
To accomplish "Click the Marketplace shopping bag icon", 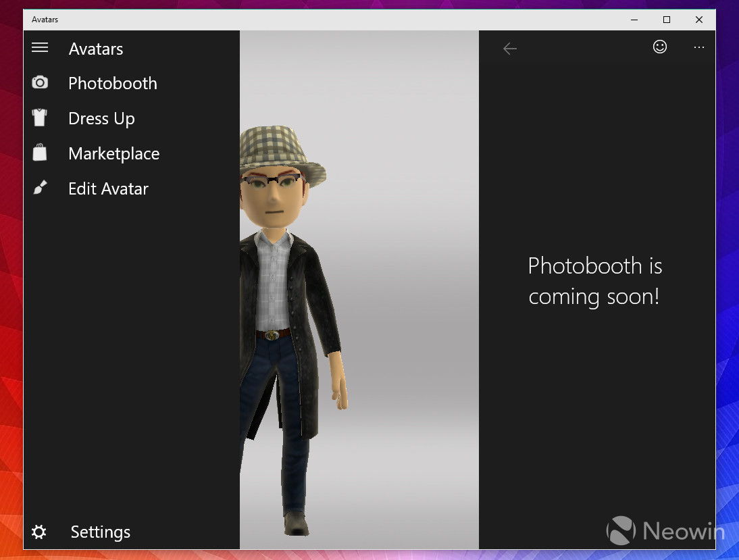I will click(x=40, y=152).
